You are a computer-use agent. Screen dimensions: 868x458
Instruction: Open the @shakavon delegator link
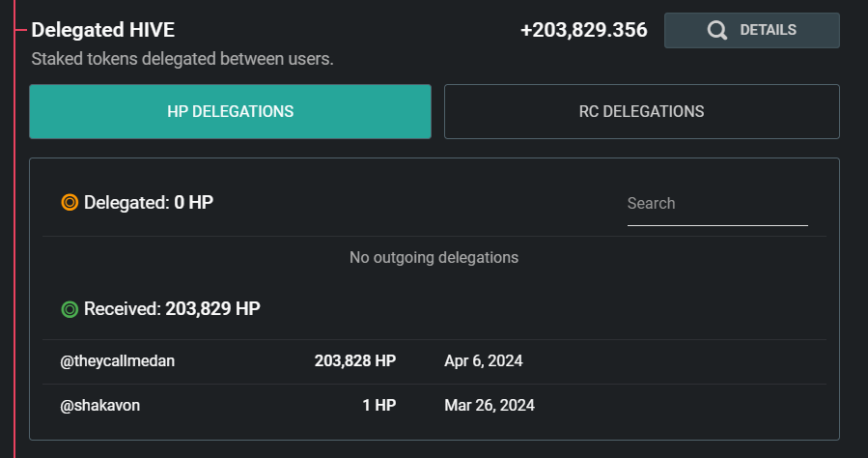pos(100,406)
